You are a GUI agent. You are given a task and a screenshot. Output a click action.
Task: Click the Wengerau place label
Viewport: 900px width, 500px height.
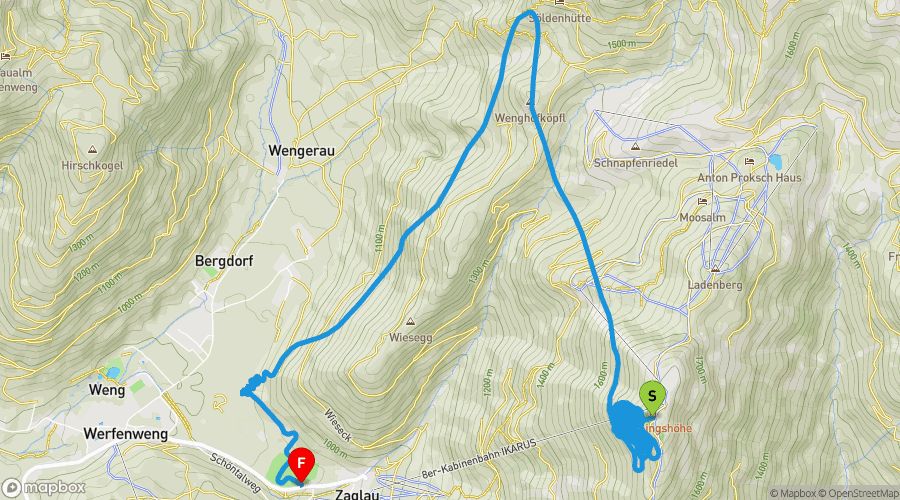click(x=301, y=151)
